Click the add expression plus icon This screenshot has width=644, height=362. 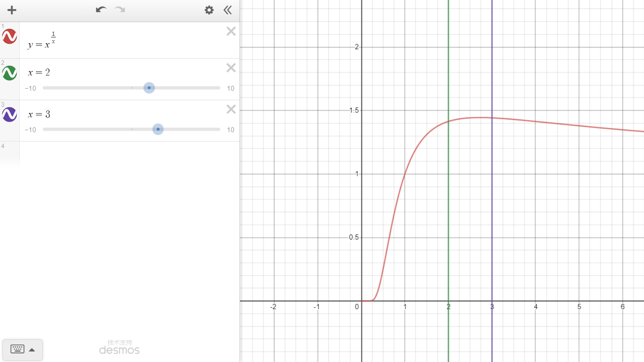12,10
